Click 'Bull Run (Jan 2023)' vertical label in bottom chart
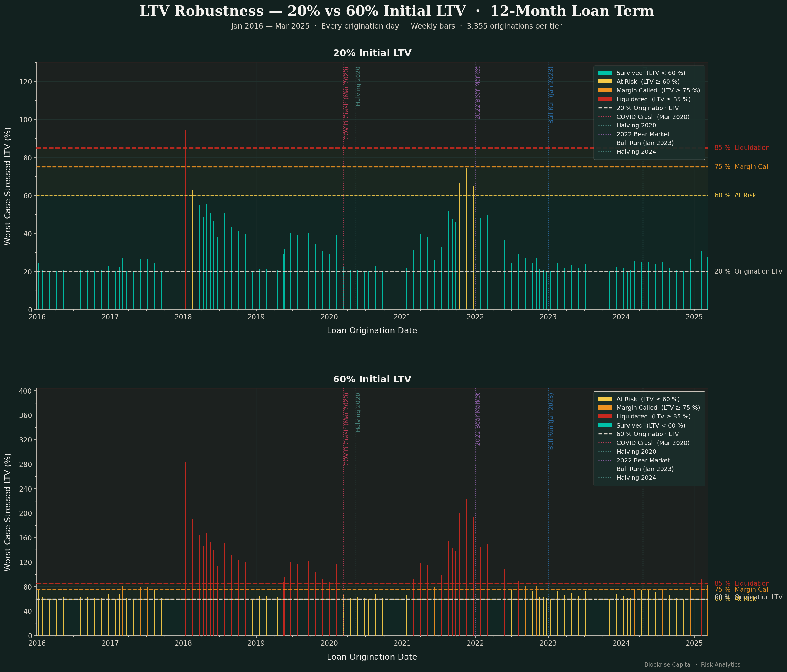The width and height of the screenshot is (787, 672). click(x=551, y=421)
